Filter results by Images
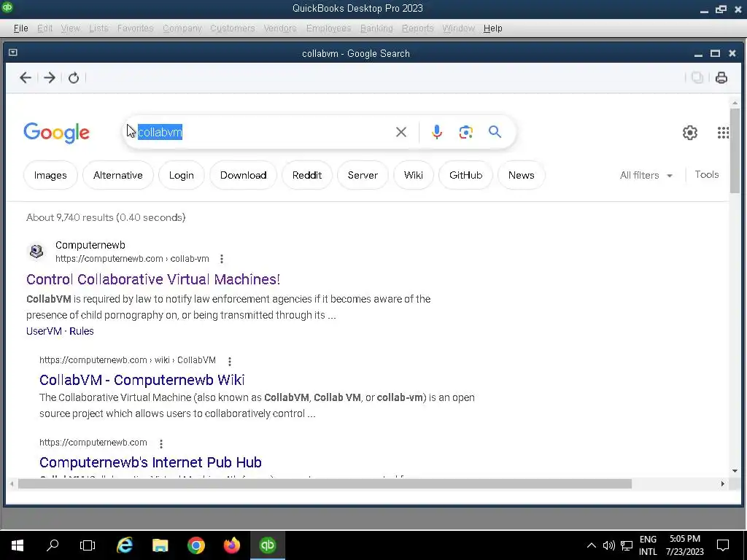 (50, 175)
